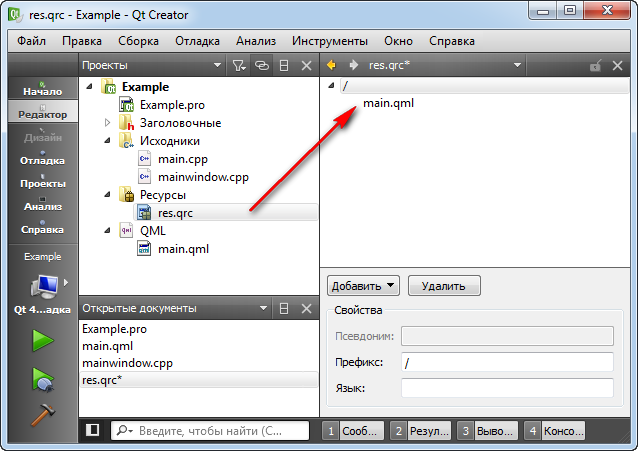The width and height of the screenshot is (638, 451).
Task: Open the Инструменты menu
Action: pyautogui.click(x=330, y=41)
